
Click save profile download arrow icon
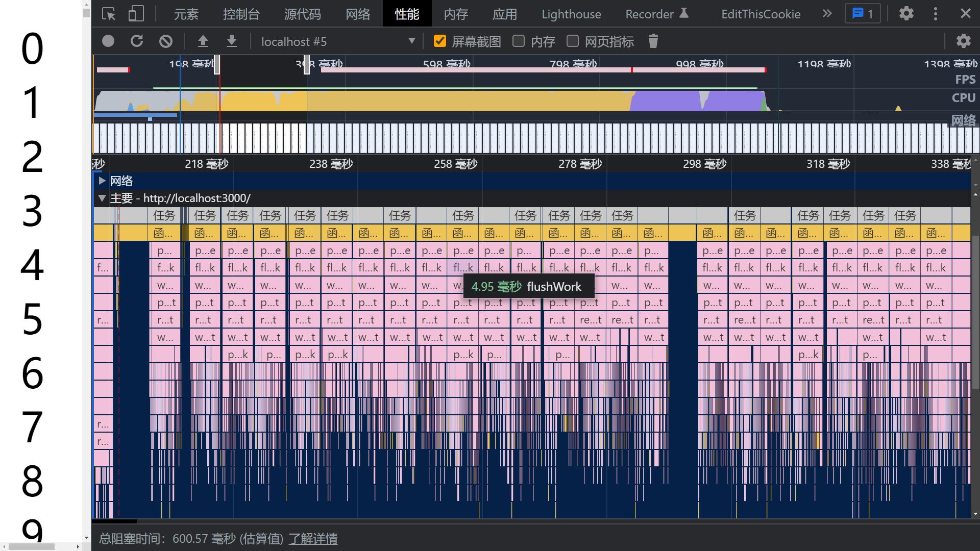[x=232, y=41]
